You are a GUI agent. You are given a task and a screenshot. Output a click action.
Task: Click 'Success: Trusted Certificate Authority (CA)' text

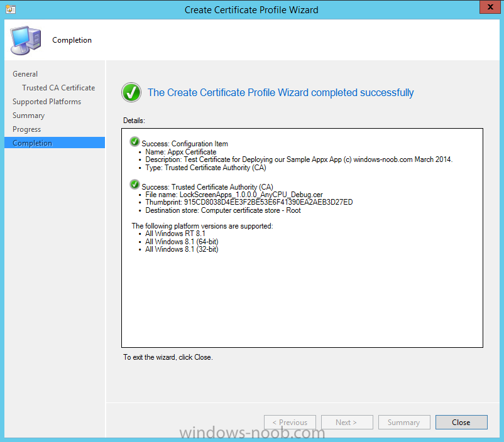207,186
